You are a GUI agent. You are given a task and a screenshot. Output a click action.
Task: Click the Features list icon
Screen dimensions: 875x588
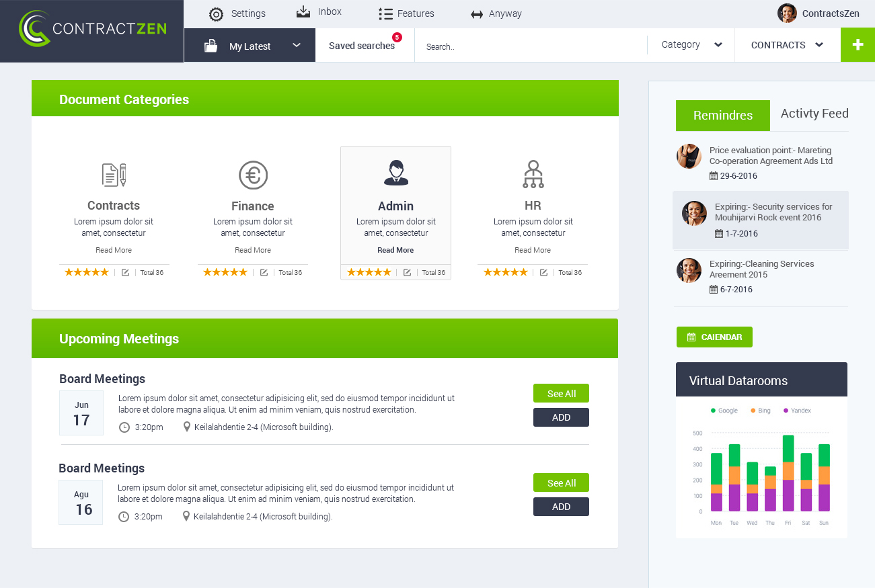pyautogui.click(x=385, y=13)
